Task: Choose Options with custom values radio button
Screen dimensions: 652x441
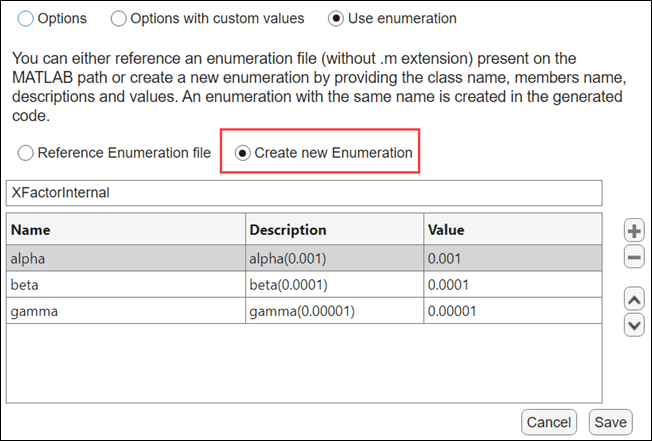Action: 119,18
